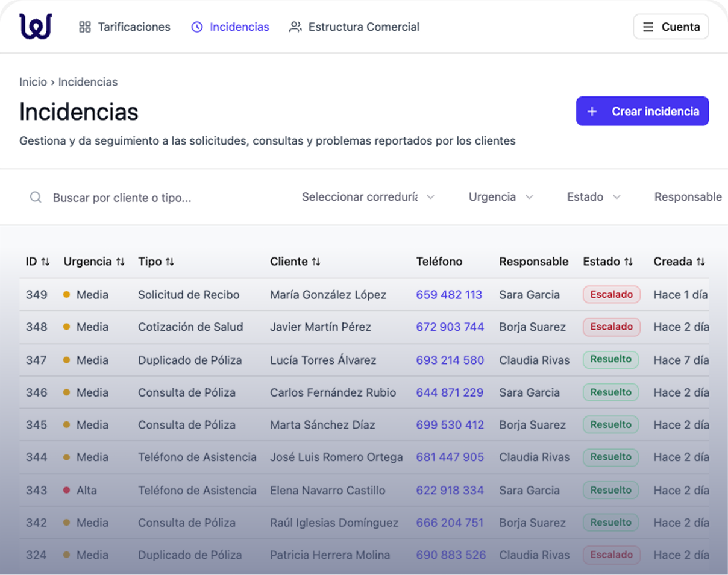Call phone 699 530 412
The image size is (728, 575).
[450, 425]
